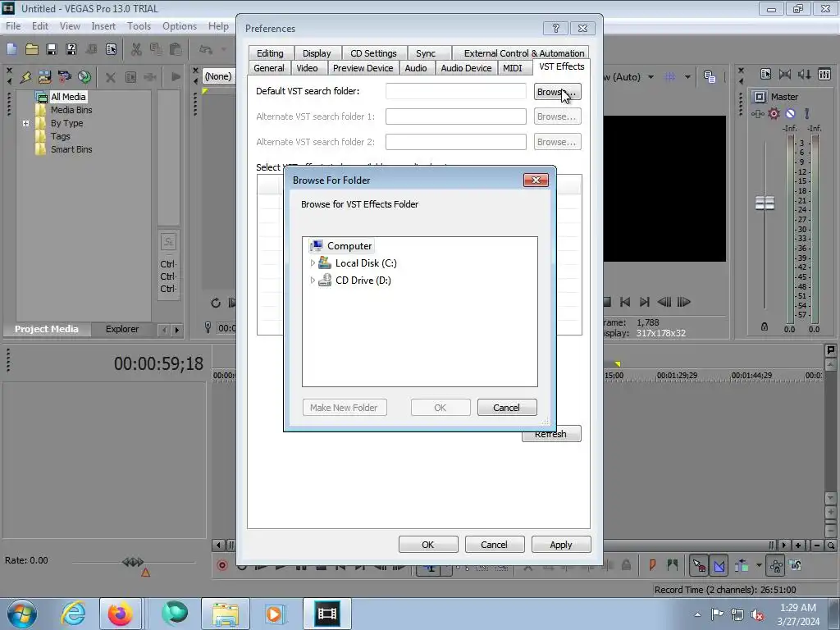The height and width of the screenshot is (630, 840).
Task: Click the timeline zoom-in plus button
Action: 798,546
